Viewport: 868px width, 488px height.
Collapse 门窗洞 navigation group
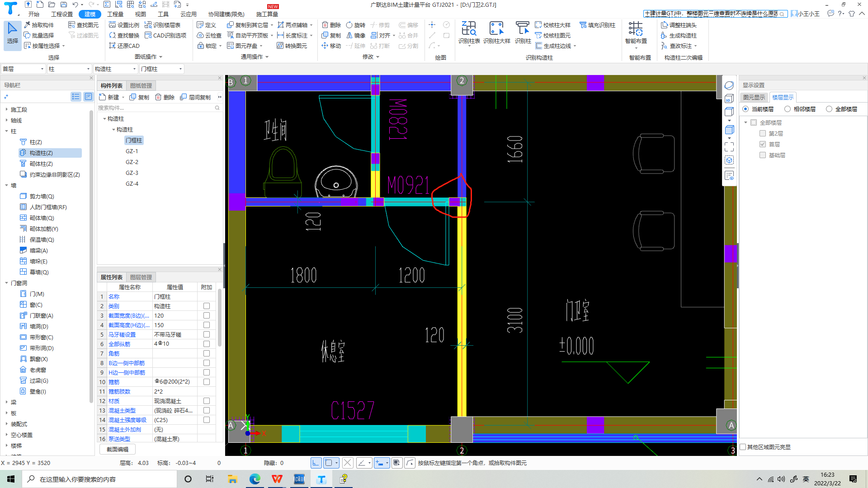coord(6,283)
